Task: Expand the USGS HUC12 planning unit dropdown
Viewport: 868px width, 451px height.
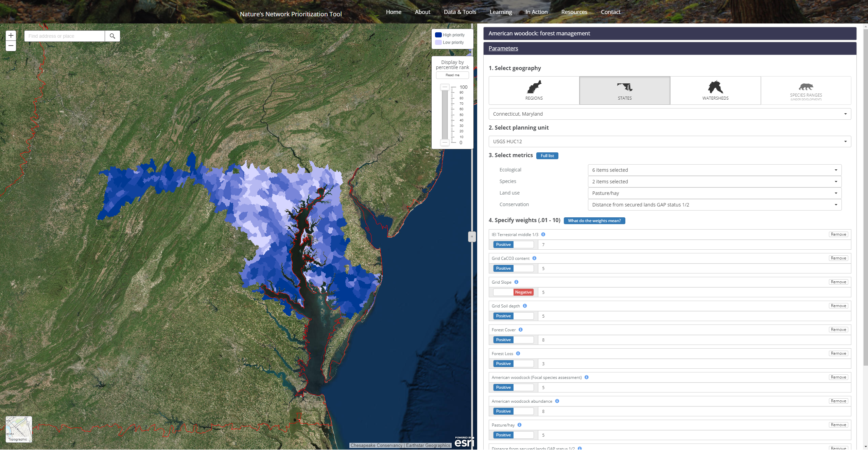Action: click(x=670, y=141)
